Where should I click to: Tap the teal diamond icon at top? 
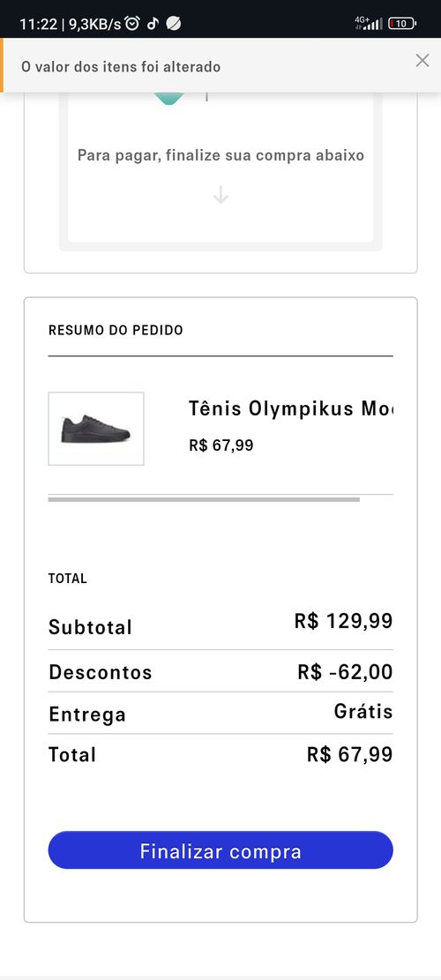(x=168, y=98)
